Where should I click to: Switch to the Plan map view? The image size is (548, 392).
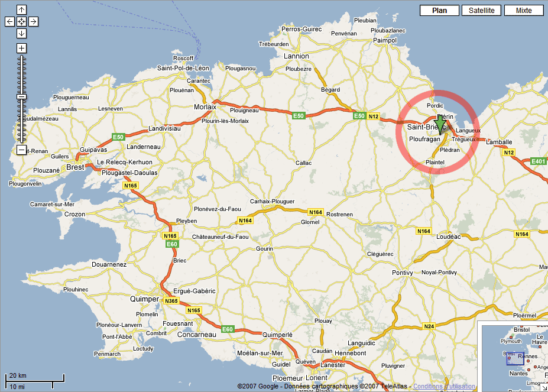click(439, 11)
